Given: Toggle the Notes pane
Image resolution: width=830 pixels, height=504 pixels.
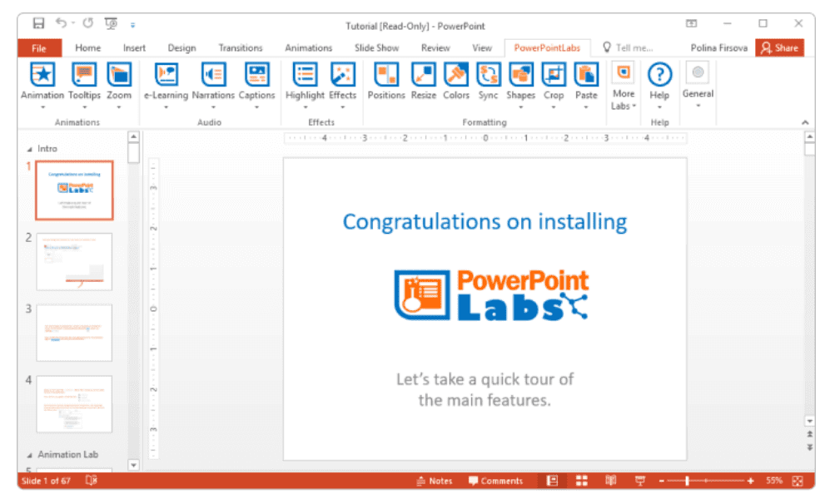Looking at the screenshot, I should (x=434, y=481).
